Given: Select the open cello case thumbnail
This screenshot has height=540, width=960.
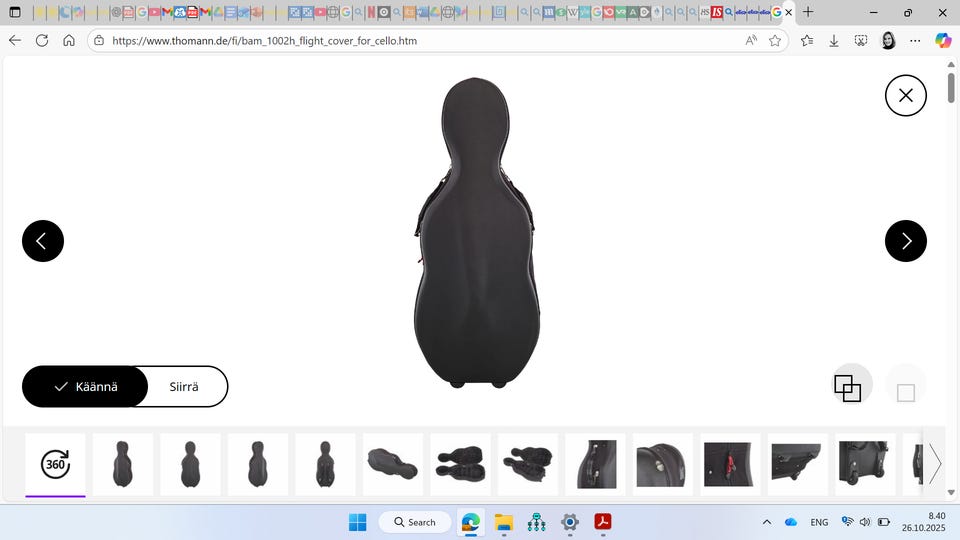Looking at the screenshot, I should click(x=461, y=464).
